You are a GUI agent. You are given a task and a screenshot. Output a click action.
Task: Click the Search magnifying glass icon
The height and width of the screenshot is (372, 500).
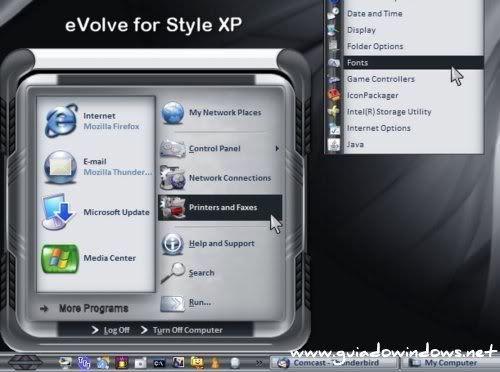173,273
